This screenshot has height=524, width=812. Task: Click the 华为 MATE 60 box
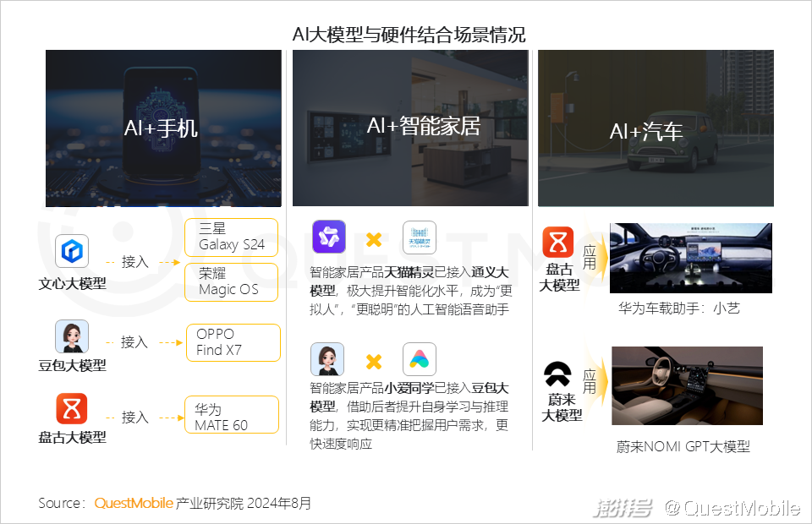click(x=231, y=416)
